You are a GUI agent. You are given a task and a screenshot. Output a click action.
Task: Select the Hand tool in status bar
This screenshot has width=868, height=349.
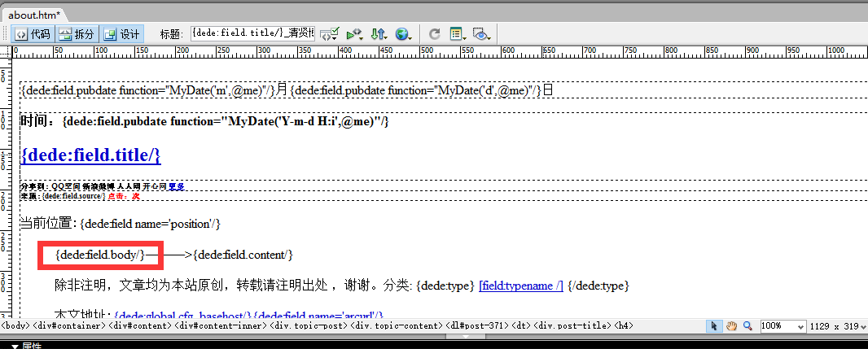[x=732, y=326]
